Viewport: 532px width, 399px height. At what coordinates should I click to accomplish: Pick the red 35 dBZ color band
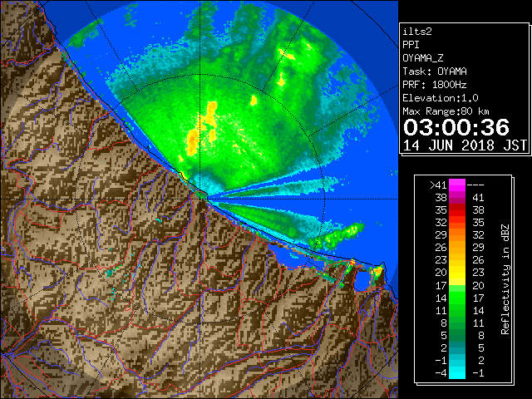(x=457, y=210)
